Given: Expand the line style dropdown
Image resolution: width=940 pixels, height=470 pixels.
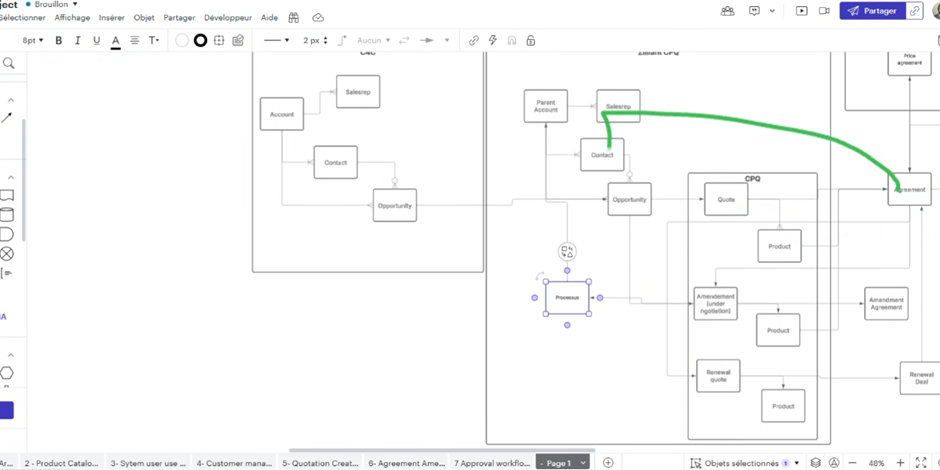Looking at the screenshot, I should click(x=276, y=41).
